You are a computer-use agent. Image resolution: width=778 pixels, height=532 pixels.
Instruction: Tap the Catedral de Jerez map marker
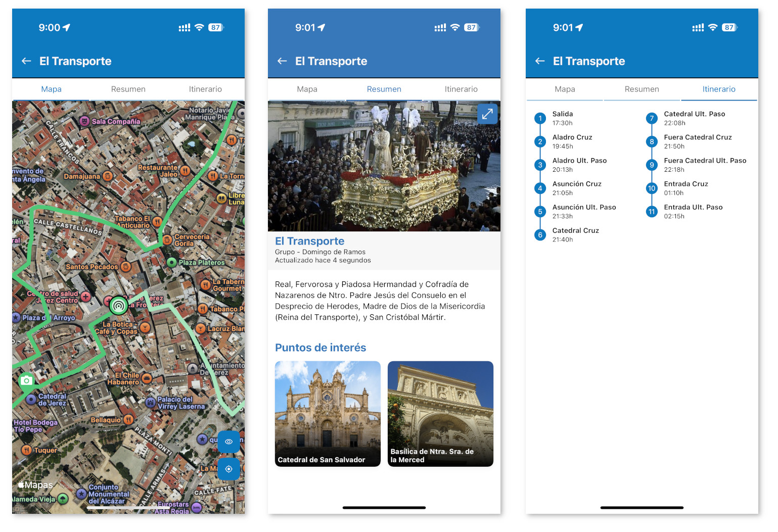tap(31, 399)
